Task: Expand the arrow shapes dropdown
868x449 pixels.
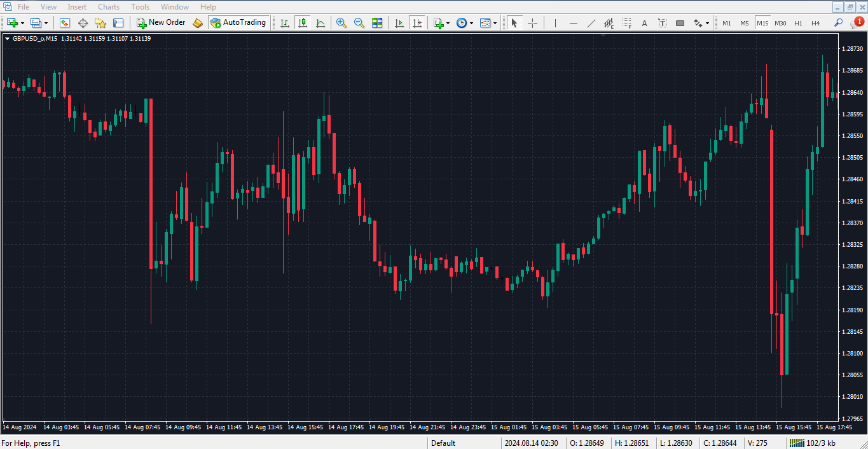Action: [706, 22]
